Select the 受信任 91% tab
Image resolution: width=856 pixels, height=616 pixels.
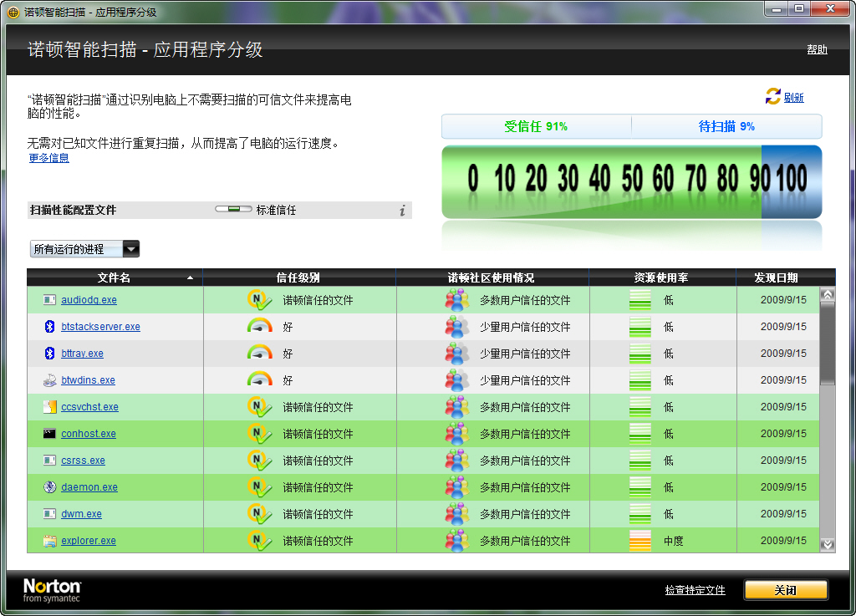pos(536,126)
